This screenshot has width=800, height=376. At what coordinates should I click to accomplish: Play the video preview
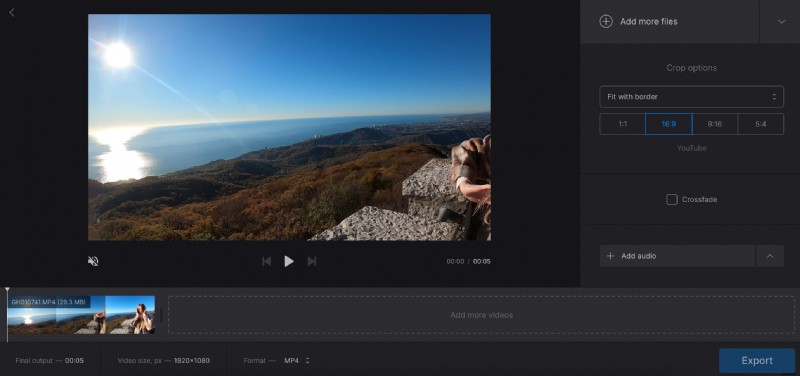(x=289, y=261)
